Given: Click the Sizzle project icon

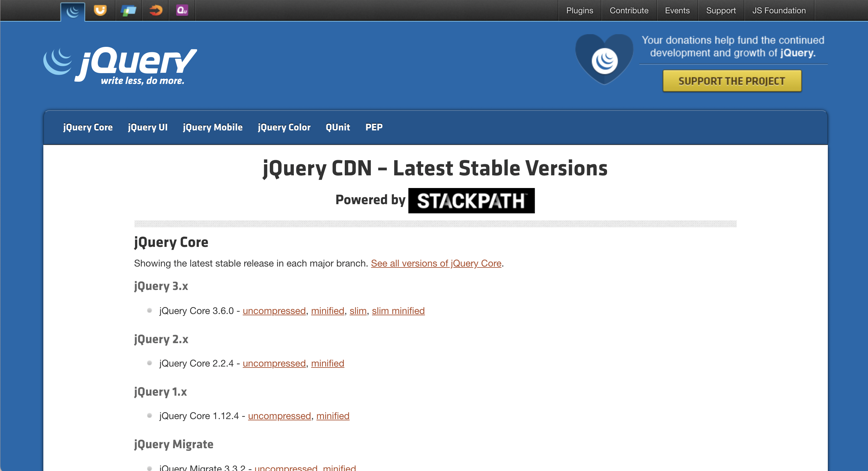Looking at the screenshot, I should 155,10.
